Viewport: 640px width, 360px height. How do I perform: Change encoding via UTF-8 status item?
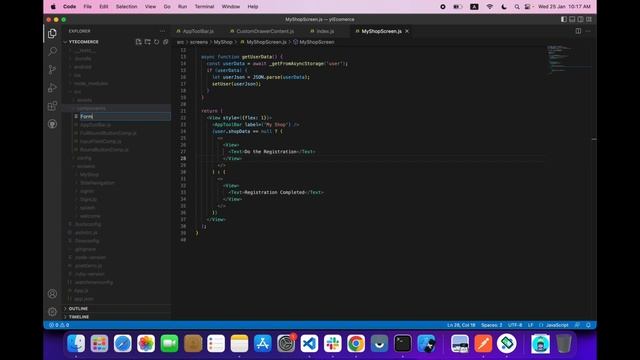(x=515, y=325)
